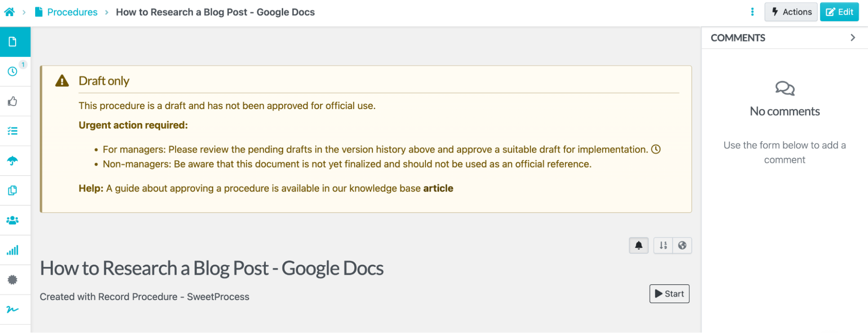Click the 'Urgent action required:' text
The width and height of the screenshot is (868, 333).
[x=133, y=125]
